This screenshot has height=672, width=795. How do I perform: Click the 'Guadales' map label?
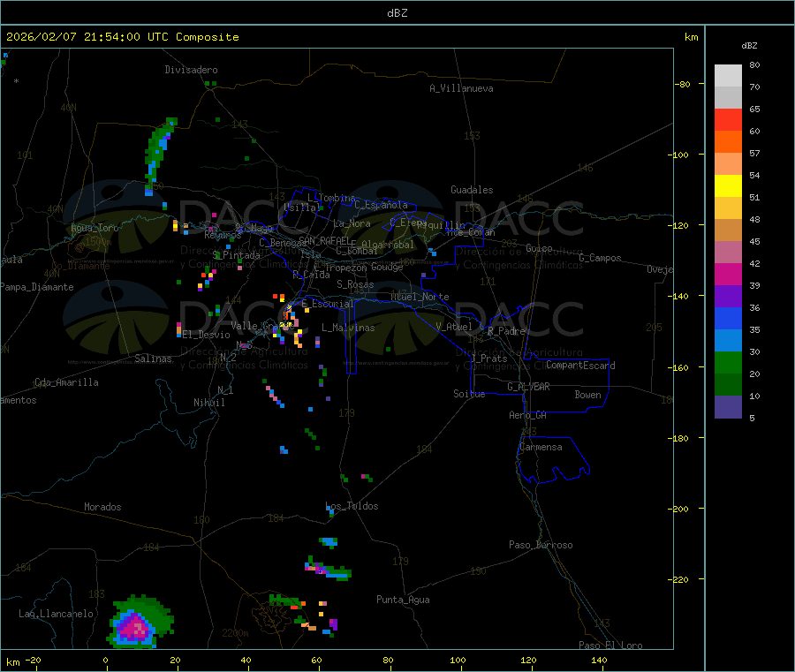[x=472, y=190]
